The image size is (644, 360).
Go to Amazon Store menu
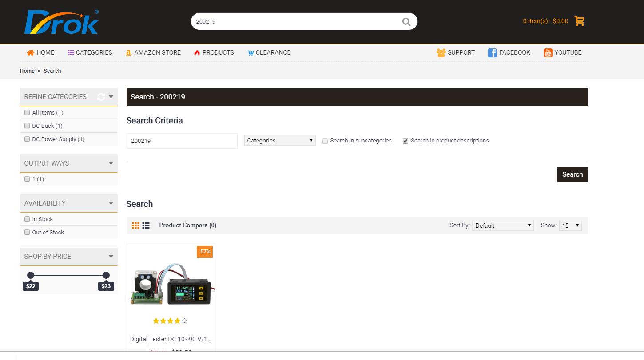coord(153,52)
